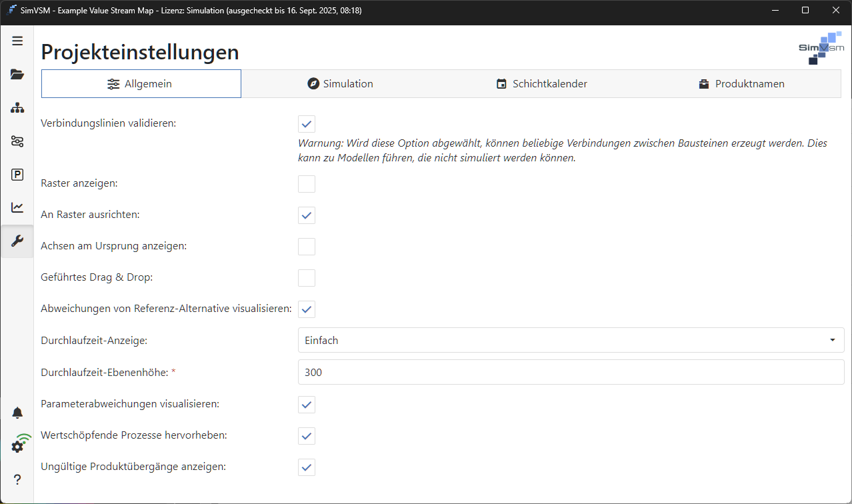The height and width of the screenshot is (504, 852).
Task: Select the wrench settings icon
Action: 17,241
